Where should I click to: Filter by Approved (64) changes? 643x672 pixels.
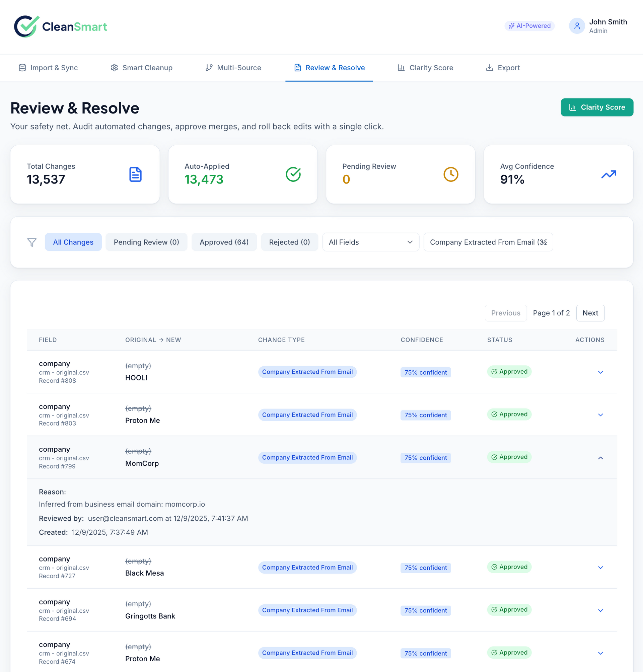pyautogui.click(x=224, y=242)
